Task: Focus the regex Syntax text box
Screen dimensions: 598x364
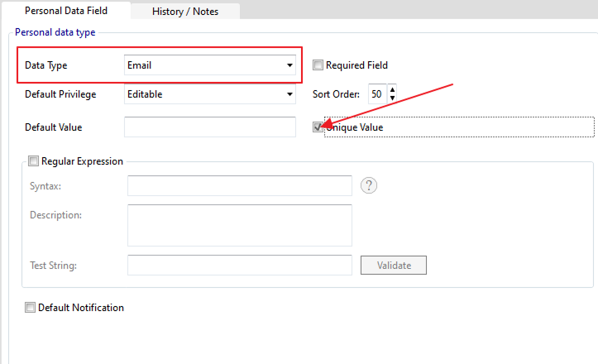Action: (x=240, y=186)
